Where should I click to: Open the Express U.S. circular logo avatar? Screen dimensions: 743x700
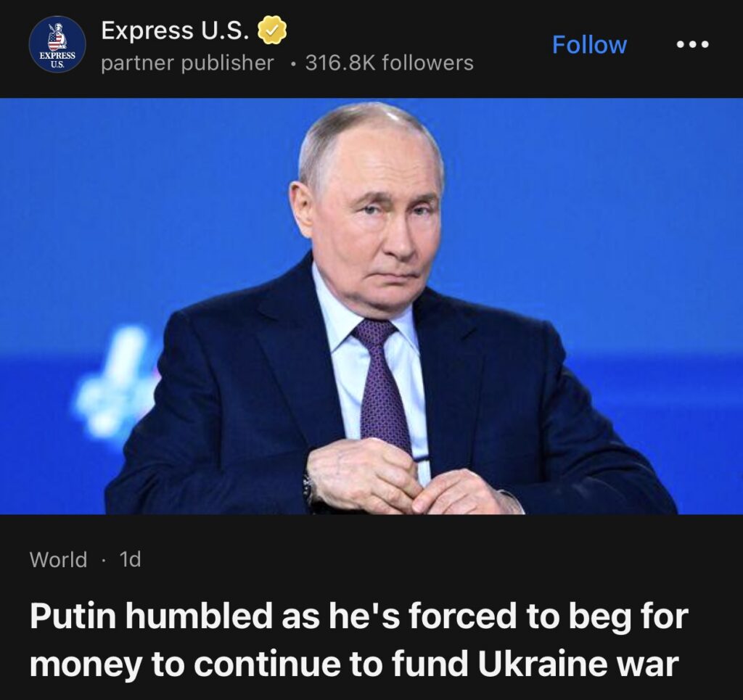pyautogui.click(x=57, y=44)
